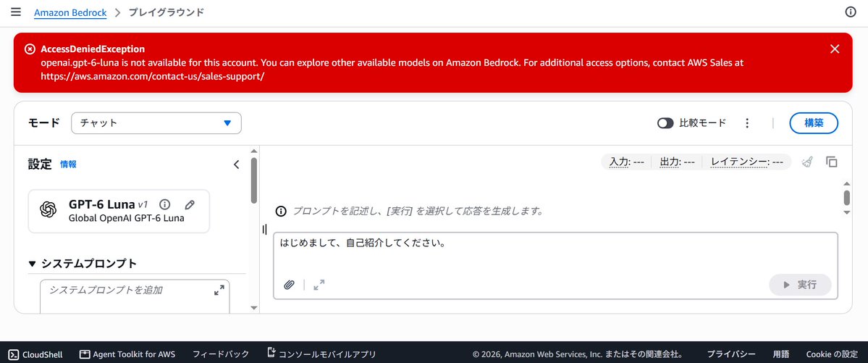
Task: Attach a file with paperclip icon
Action: (x=289, y=285)
